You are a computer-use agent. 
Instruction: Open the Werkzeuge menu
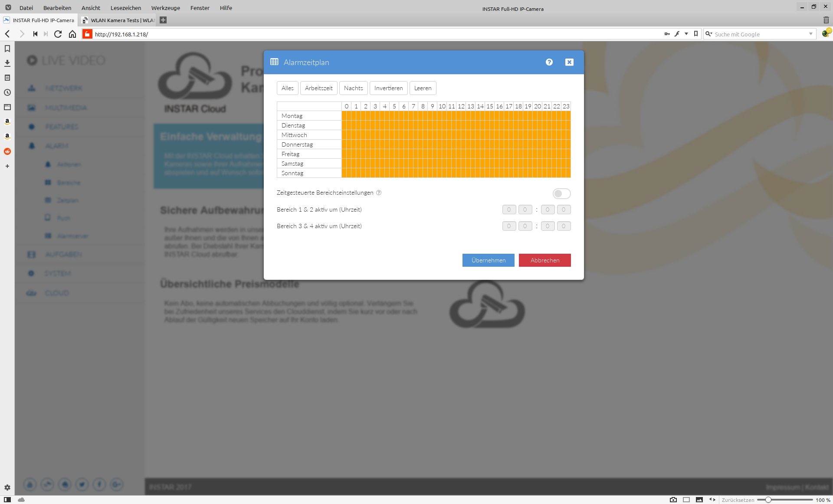[x=165, y=8]
